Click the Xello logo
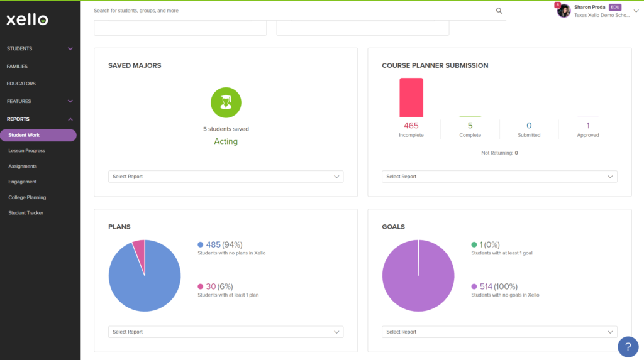This screenshot has height=360, width=644. tap(28, 19)
